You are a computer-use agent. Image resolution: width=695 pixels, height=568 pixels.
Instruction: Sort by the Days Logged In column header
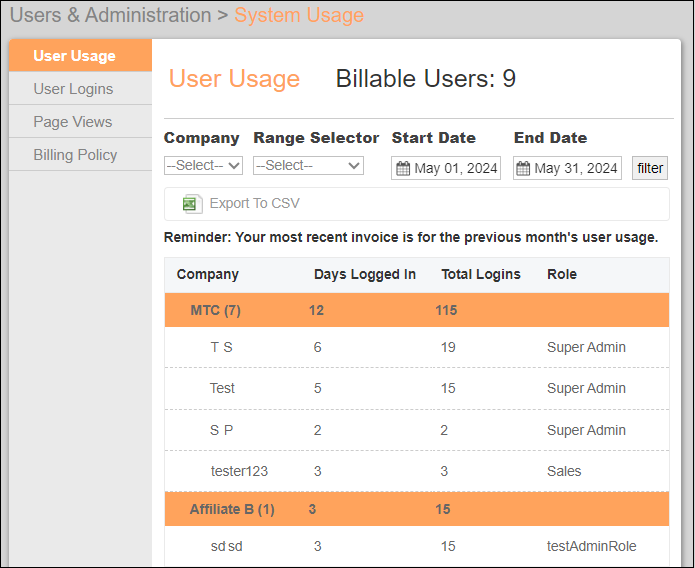(364, 274)
